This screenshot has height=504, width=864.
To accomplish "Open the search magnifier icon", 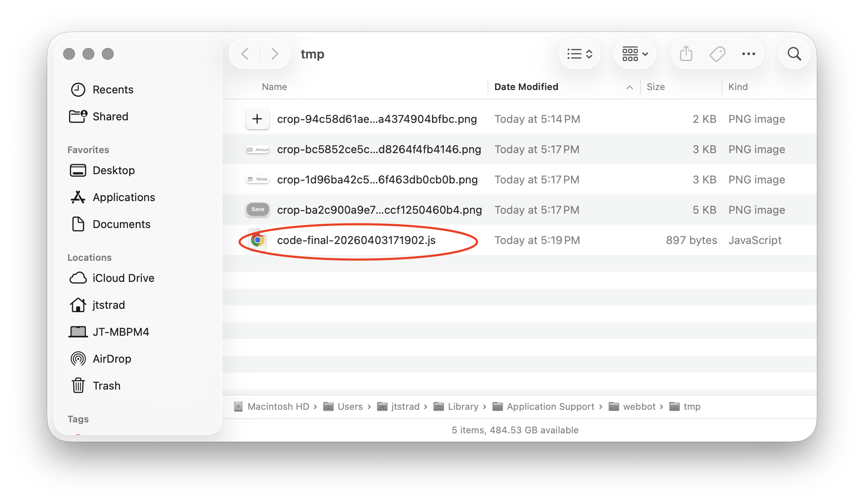I will [794, 54].
